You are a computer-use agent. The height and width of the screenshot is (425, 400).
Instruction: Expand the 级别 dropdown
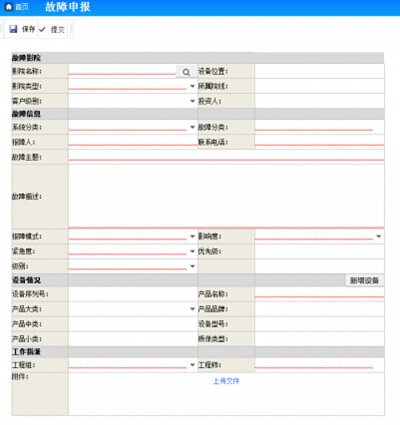[192, 266]
